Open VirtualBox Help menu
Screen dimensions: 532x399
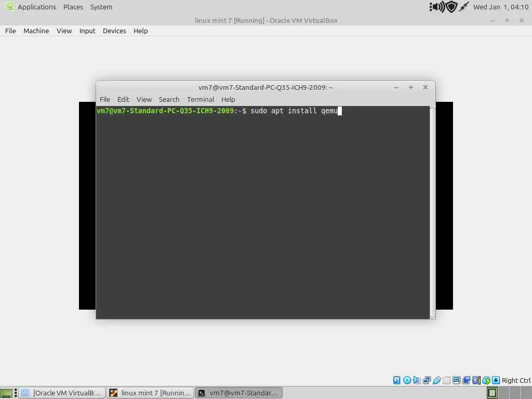[140, 31]
